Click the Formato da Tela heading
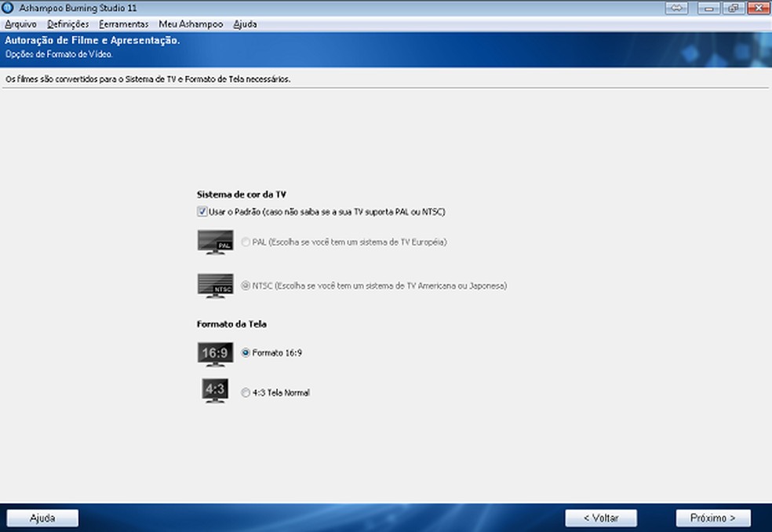772x532 pixels. 231,324
